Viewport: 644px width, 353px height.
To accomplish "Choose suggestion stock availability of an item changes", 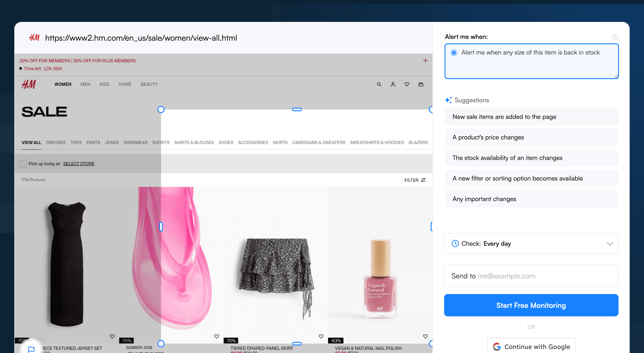I will [x=532, y=158].
